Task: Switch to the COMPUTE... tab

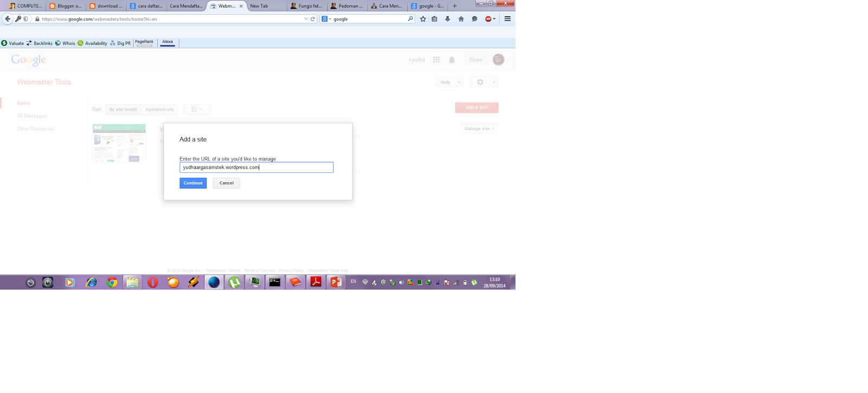Action: coord(25,6)
